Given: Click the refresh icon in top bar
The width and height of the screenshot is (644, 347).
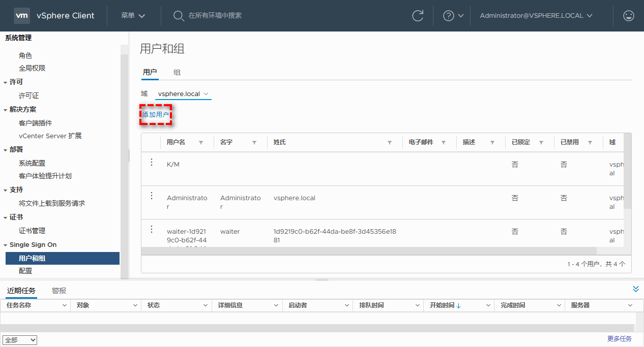Looking at the screenshot, I should coord(418,16).
